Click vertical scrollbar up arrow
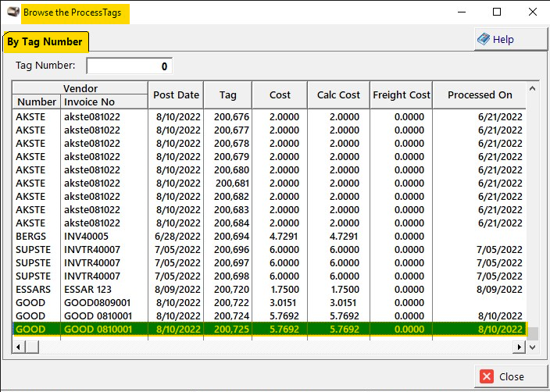Viewport: 550px width, 392px height. pos(533,88)
